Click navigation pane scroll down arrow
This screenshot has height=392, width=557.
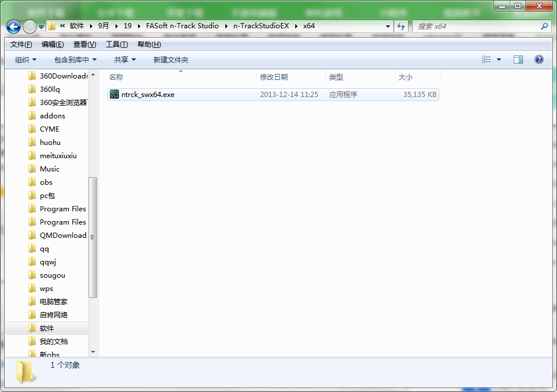click(x=93, y=352)
